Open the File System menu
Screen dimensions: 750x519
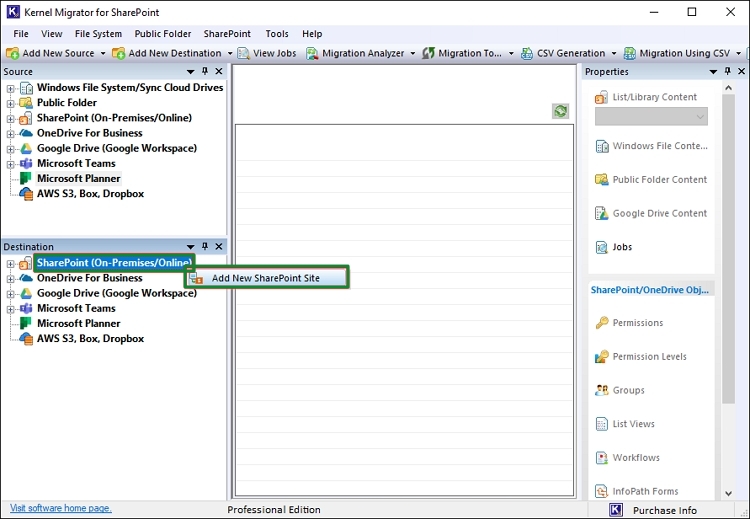coord(98,34)
